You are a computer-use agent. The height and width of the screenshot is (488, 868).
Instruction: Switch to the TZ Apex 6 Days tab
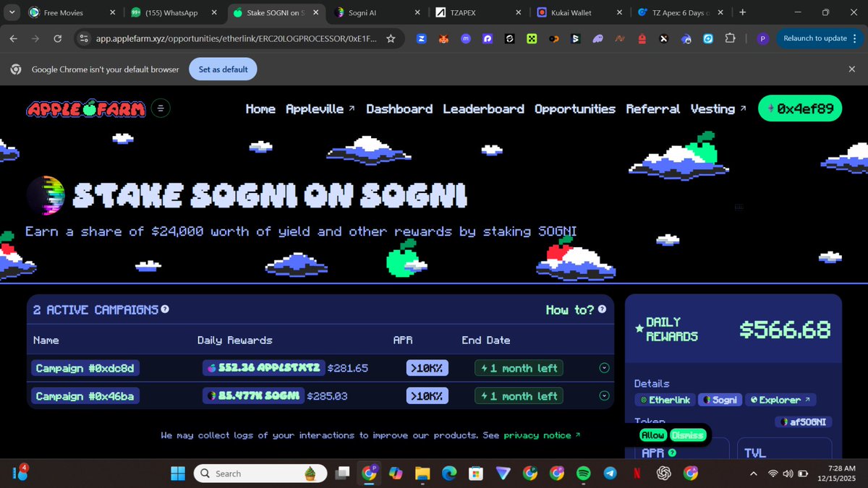681,12
